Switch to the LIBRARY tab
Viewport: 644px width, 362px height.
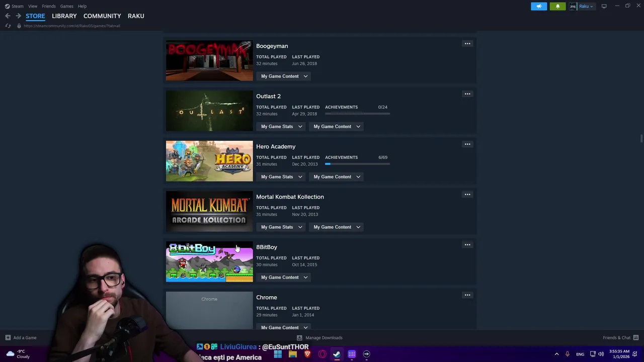tap(64, 16)
